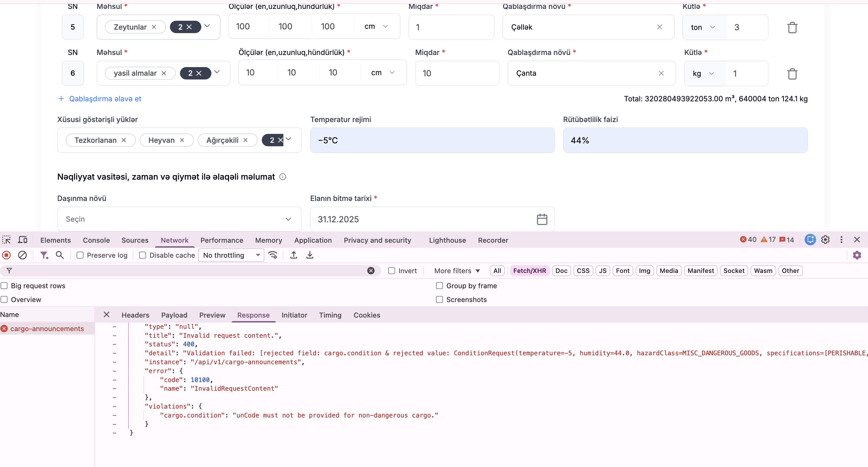Remove the yasil almalar product tag

(x=164, y=73)
